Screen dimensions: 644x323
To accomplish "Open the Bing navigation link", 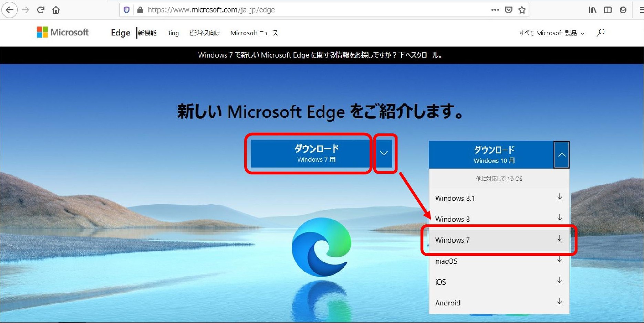I will point(173,33).
